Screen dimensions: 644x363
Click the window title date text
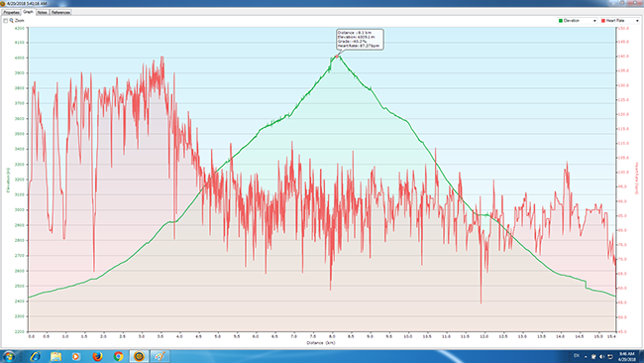27,3
